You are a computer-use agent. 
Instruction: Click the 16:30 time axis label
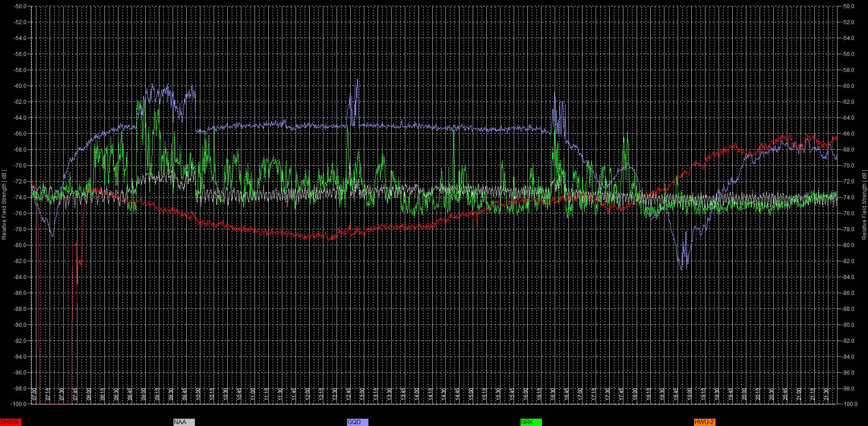pyautogui.click(x=553, y=395)
